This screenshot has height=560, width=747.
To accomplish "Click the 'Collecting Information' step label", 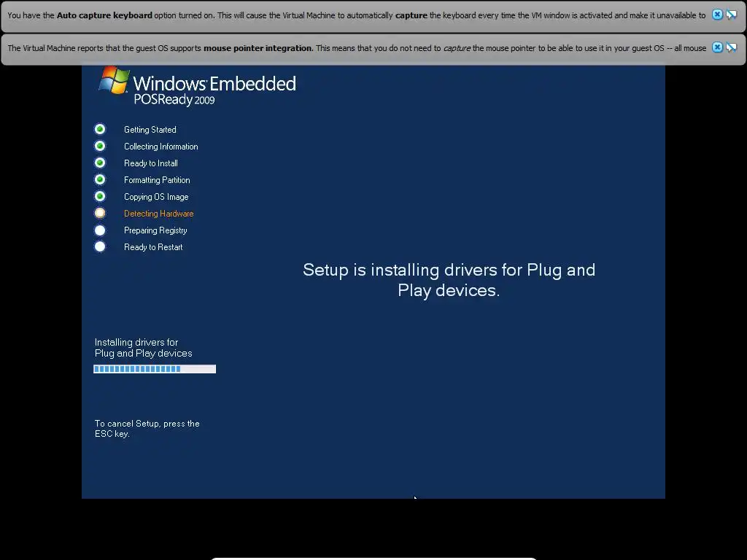I will click(161, 146).
